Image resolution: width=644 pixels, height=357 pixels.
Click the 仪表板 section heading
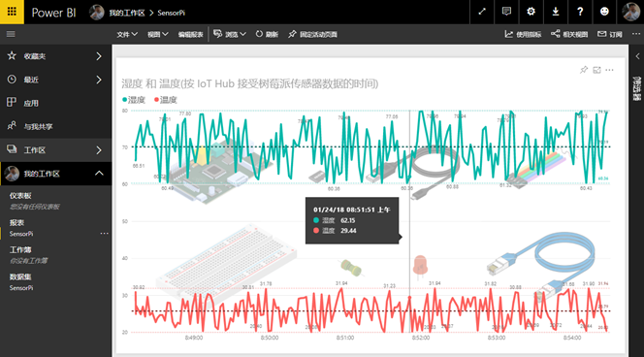[x=20, y=196]
